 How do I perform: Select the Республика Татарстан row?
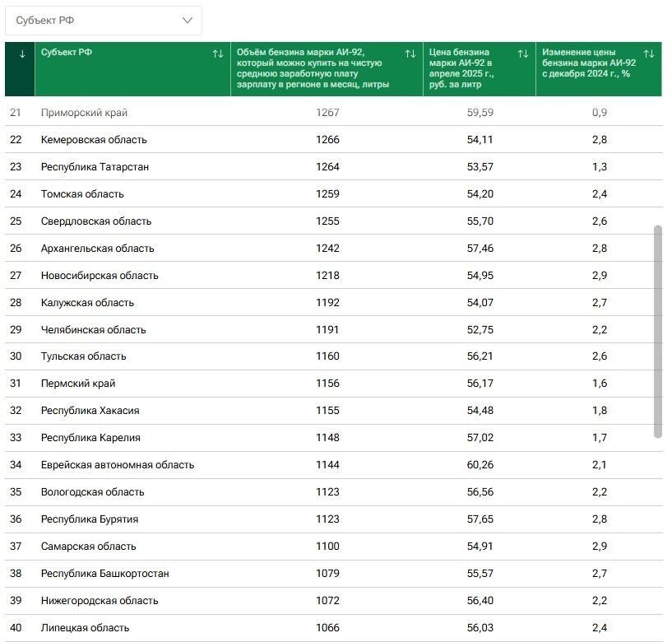pyautogui.click(x=334, y=166)
